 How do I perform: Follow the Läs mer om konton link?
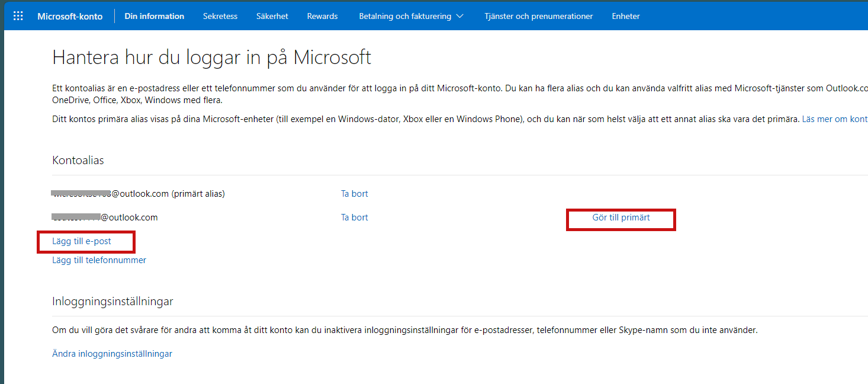[x=835, y=119]
